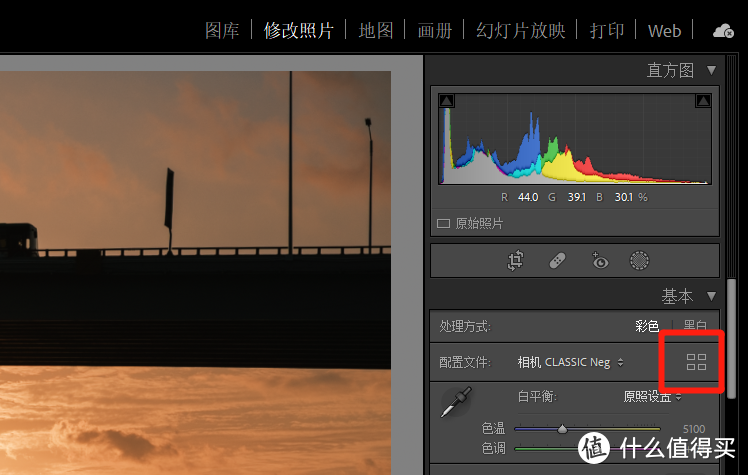Open the Web module
The height and width of the screenshot is (475, 748).
click(x=664, y=31)
